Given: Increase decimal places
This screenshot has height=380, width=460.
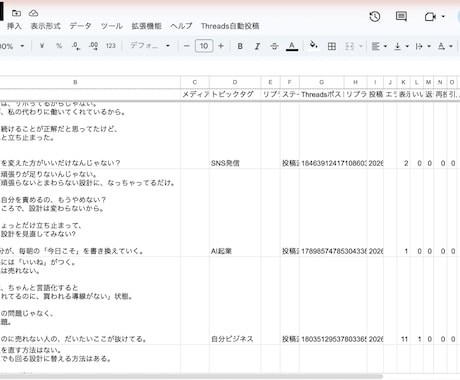Looking at the screenshot, I should pyautogui.click(x=94, y=46).
